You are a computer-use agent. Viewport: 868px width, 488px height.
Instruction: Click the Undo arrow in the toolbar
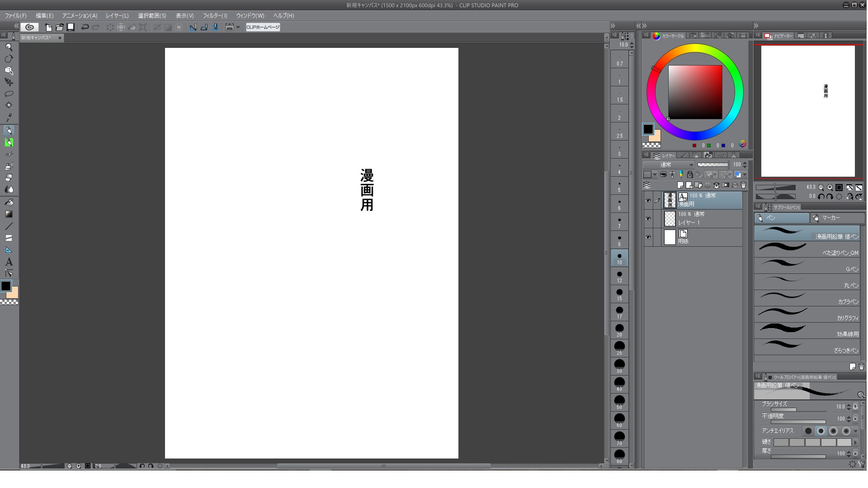[x=85, y=27]
